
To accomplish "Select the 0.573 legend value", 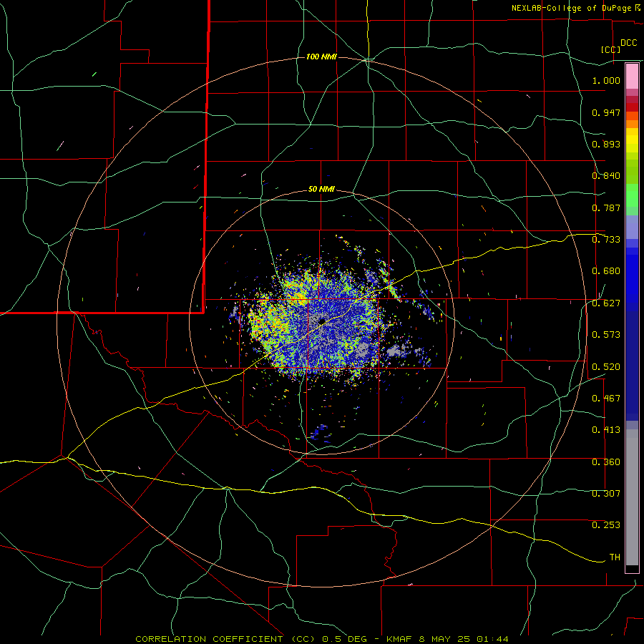I will pos(606,335).
